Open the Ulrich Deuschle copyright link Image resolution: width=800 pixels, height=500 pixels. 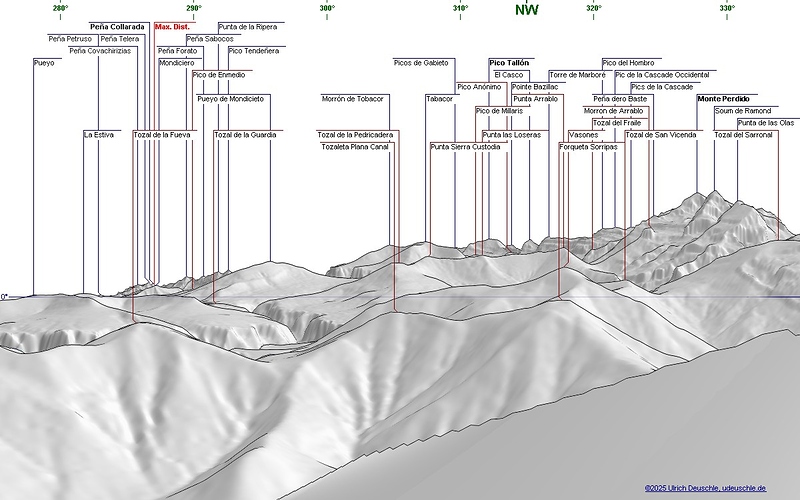[x=705, y=488]
